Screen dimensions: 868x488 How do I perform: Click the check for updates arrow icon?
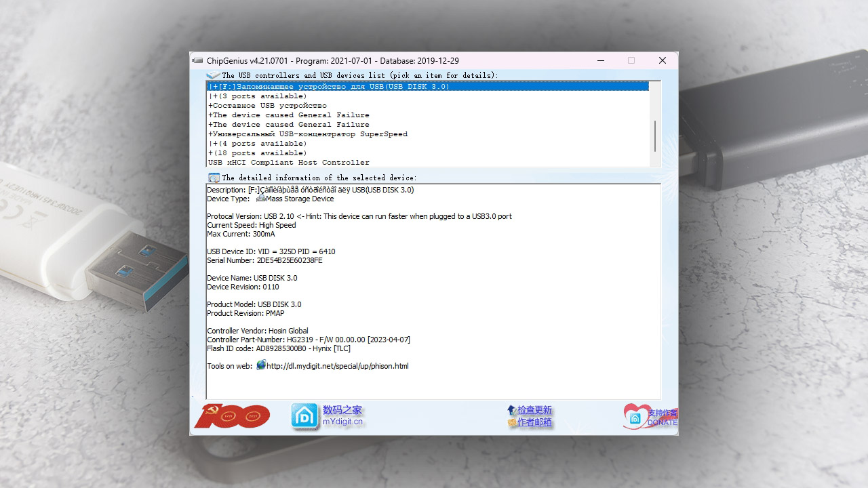[x=511, y=410]
